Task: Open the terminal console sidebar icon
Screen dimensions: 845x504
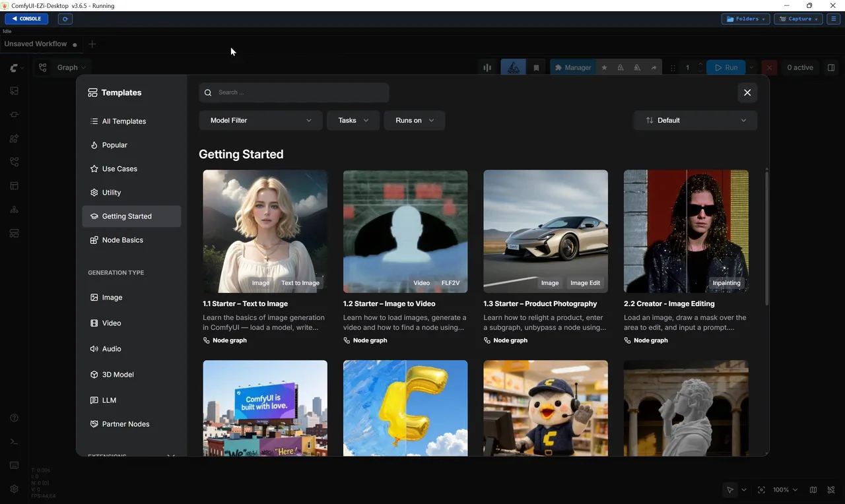Action: point(14,441)
